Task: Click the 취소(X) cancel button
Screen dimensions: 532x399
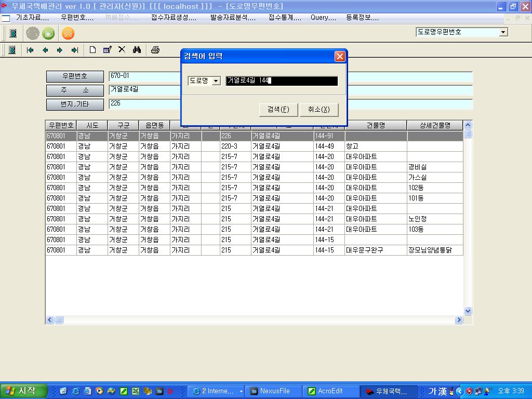Action: click(x=319, y=110)
